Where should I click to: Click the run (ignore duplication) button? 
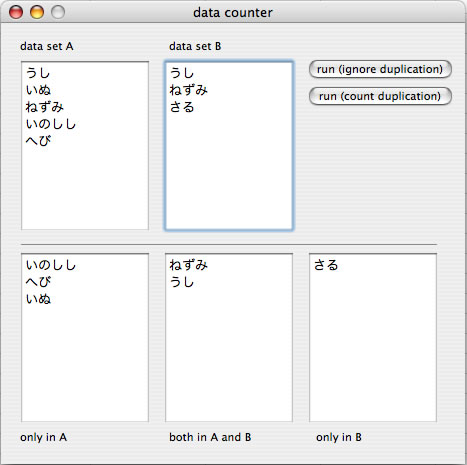[380, 69]
